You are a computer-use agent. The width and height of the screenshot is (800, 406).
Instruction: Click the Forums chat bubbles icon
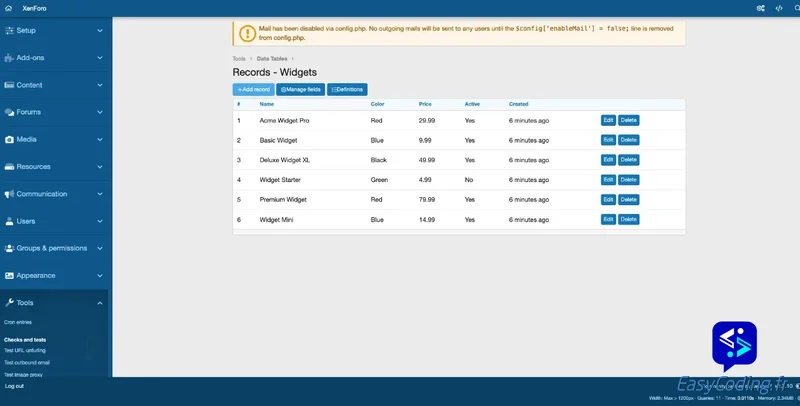coord(9,112)
